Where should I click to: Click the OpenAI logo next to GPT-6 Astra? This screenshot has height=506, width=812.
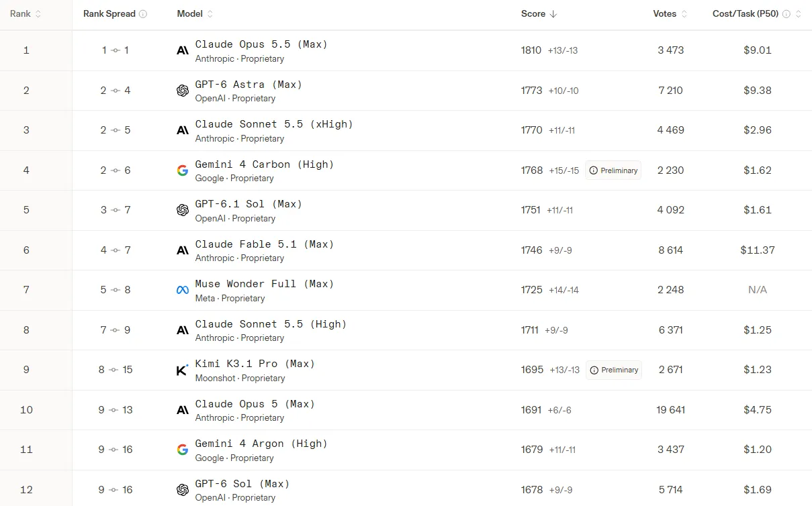(x=182, y=91)
